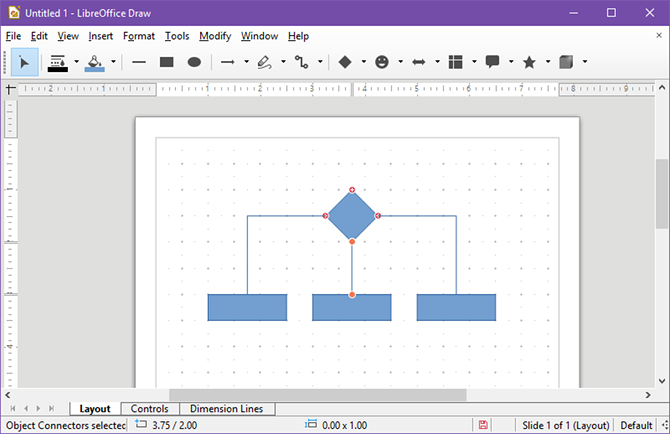Expand Curve tool dropdown arrow

pyautogui.click(x=283, y=62)
